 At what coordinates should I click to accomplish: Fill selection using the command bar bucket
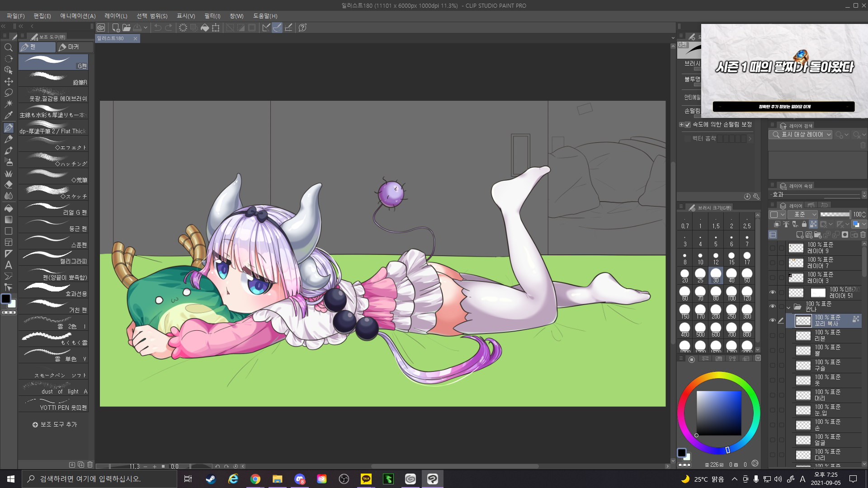205,28
